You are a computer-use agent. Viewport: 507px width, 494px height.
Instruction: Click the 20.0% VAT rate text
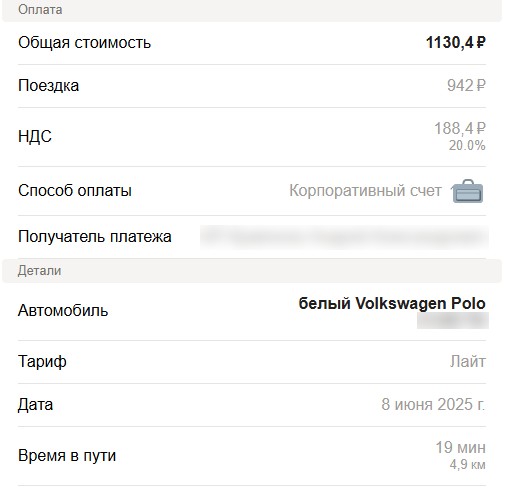[x=467, y=145]
